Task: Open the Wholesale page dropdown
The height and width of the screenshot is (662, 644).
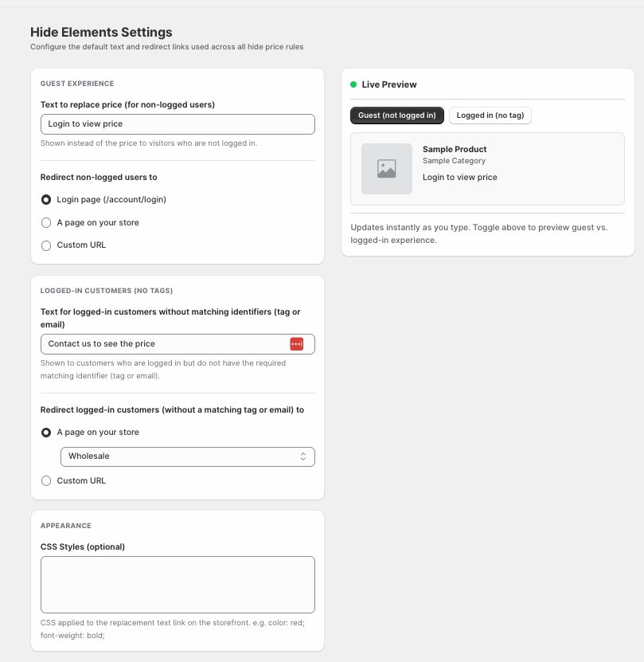Action: click(x=188, y=456)
